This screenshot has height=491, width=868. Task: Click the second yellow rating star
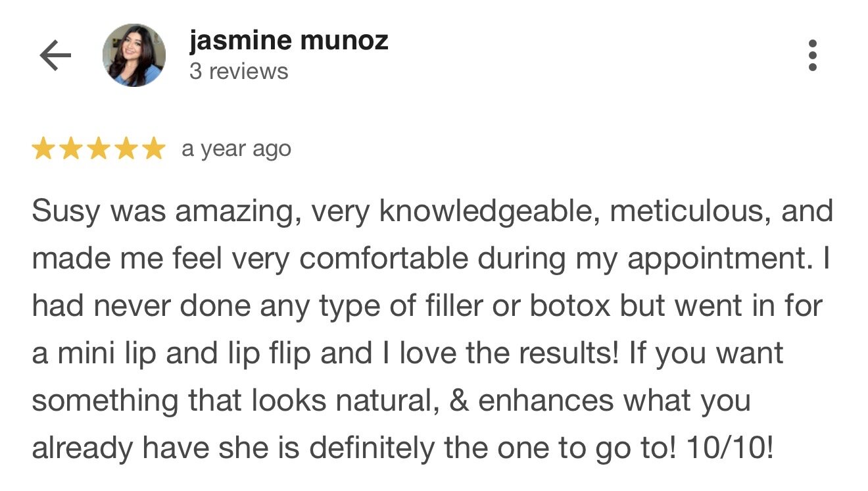pos(70,149)
